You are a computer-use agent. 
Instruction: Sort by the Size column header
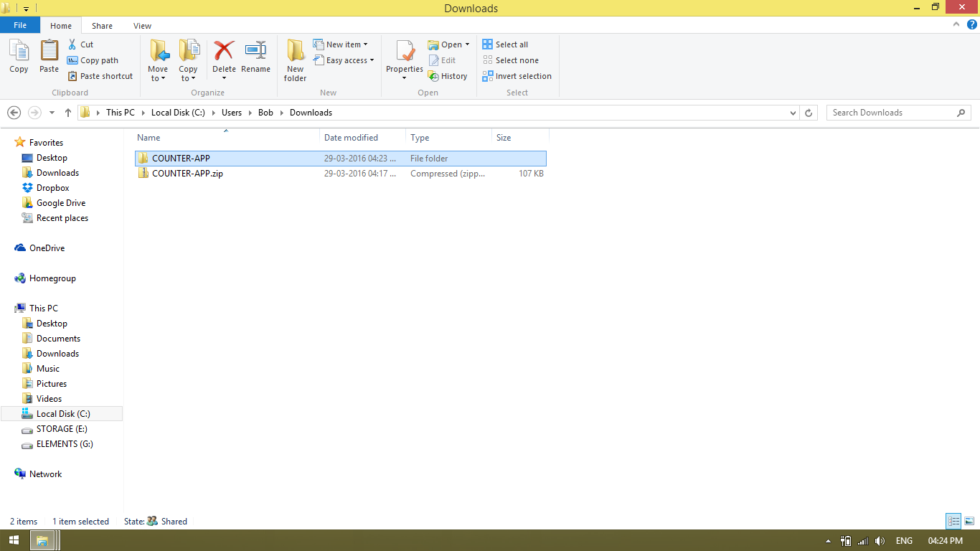click(x=521, y=138)
